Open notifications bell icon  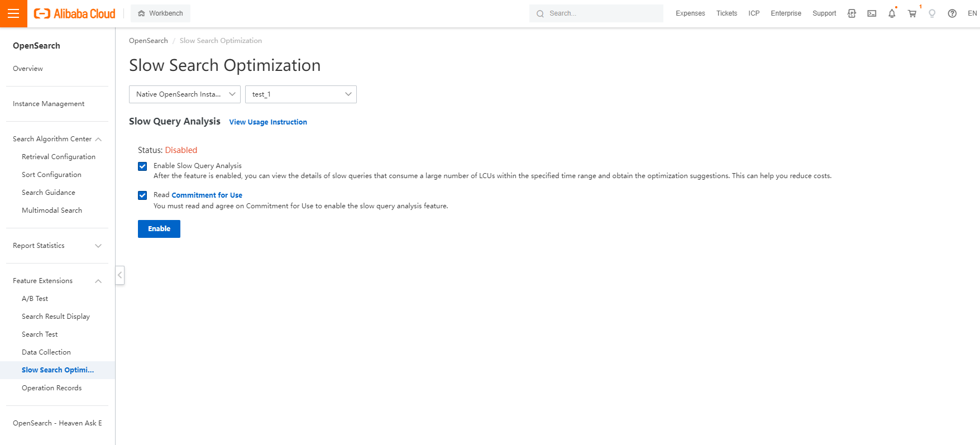892,13
